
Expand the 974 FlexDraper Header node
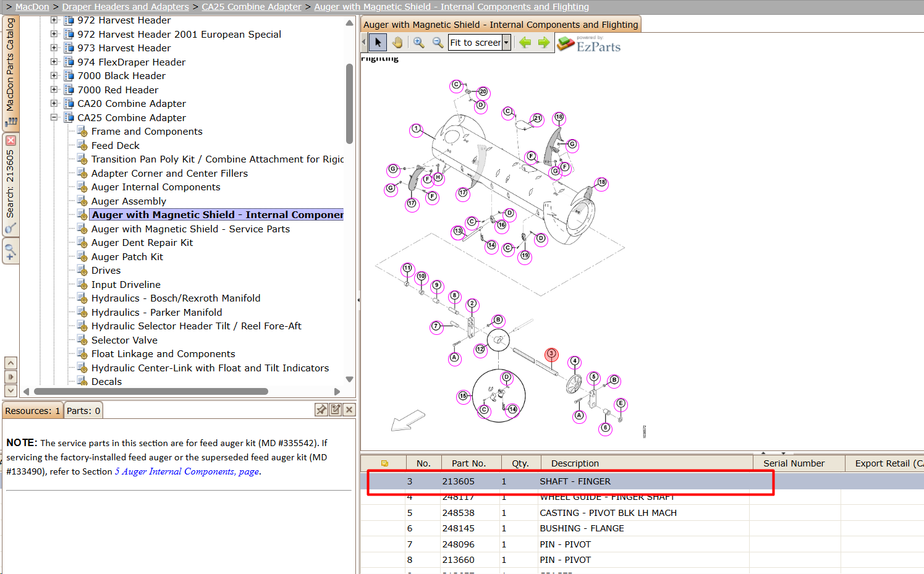click(x=54, y=62)
